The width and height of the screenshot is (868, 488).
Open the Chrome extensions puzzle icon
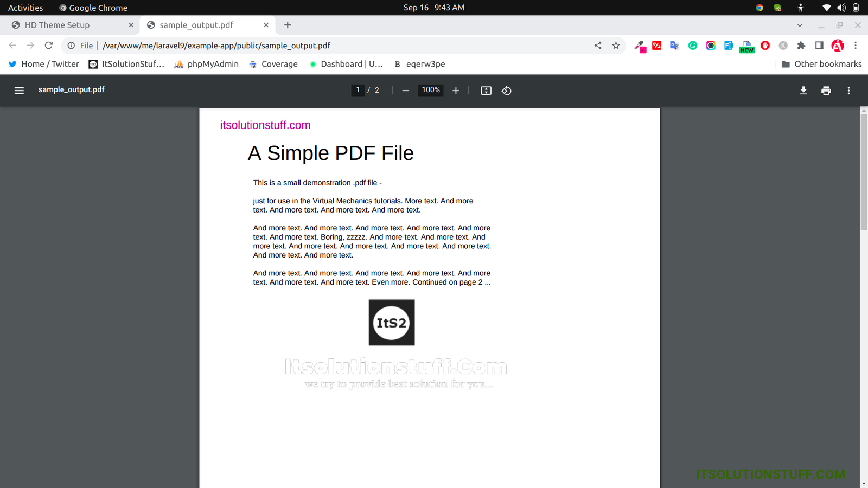(801, 46)
